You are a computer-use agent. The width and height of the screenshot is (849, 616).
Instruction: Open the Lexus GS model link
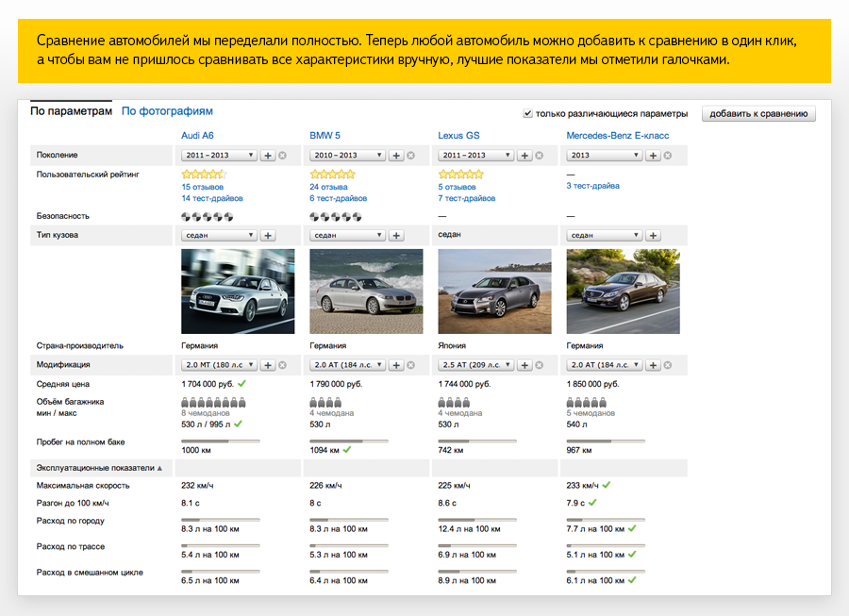[458, 135]
